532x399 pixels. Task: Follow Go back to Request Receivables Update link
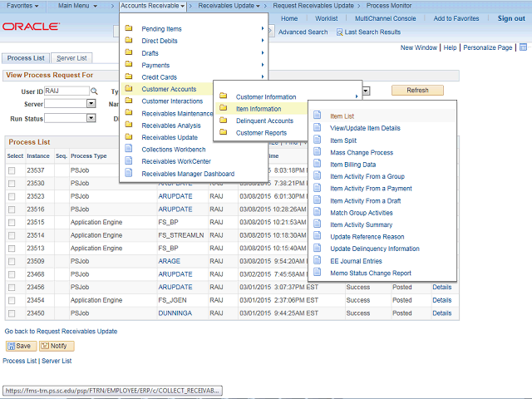click(61, 331)
